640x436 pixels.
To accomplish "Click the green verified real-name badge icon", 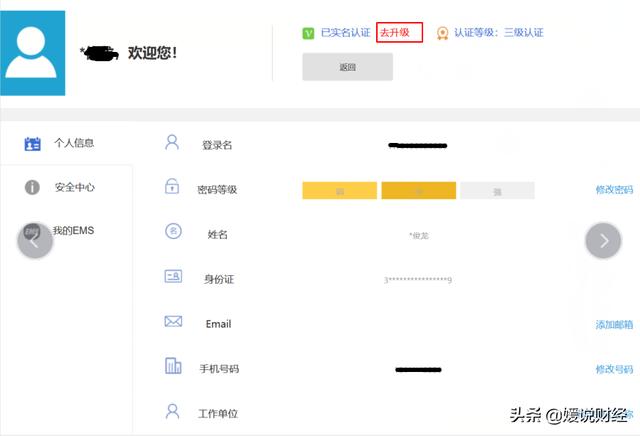I will (x=309, y=33).
